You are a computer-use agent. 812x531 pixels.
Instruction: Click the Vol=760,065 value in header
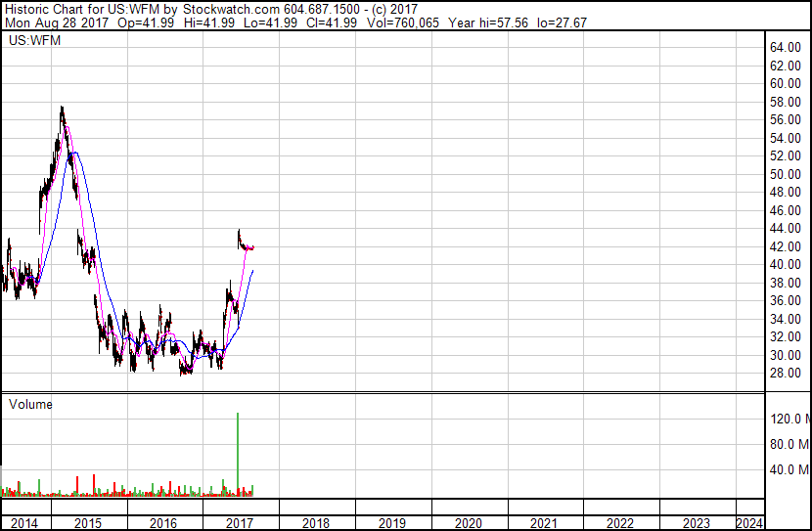tap(403, 22)
